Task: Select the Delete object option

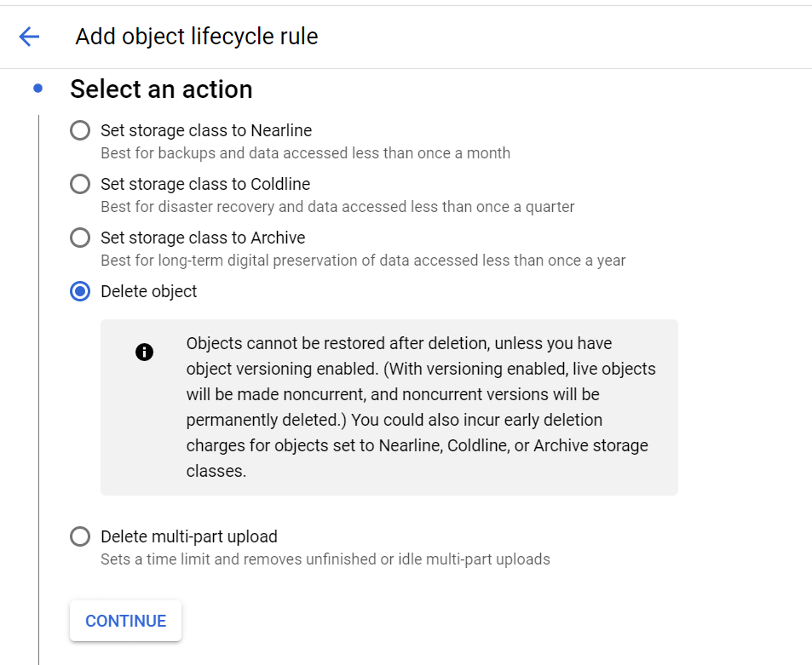Action: coord(79,291)
